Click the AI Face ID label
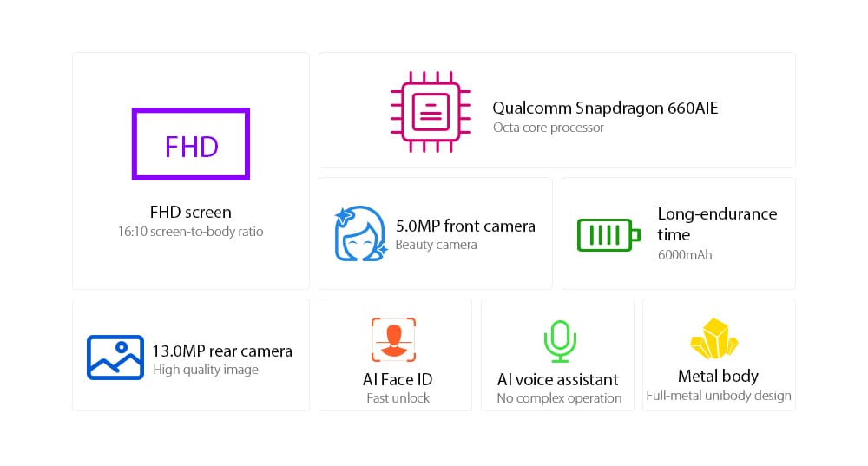The width and height of the screenshot is (868, 466). pos(398,379)
